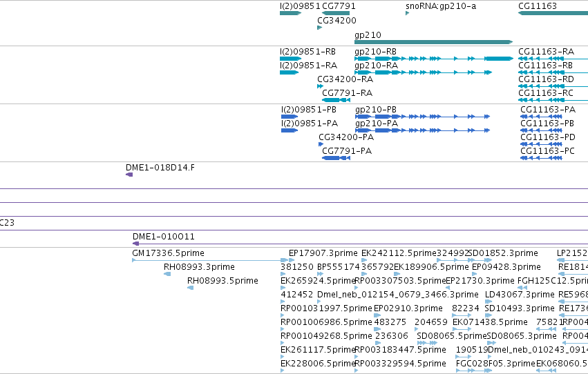Screen dimensions: 588x374
Task: Click the RP003183447.5prime EST
Action: [357, 357]
